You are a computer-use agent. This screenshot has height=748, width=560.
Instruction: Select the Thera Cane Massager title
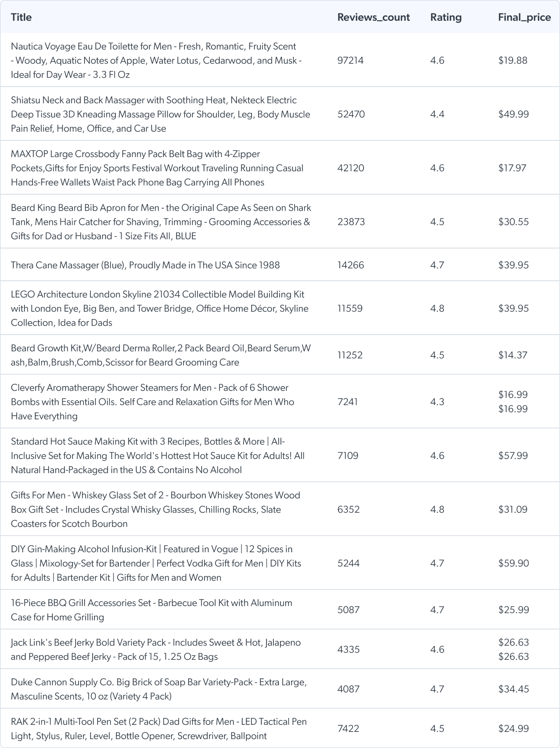tap(145, 265)
